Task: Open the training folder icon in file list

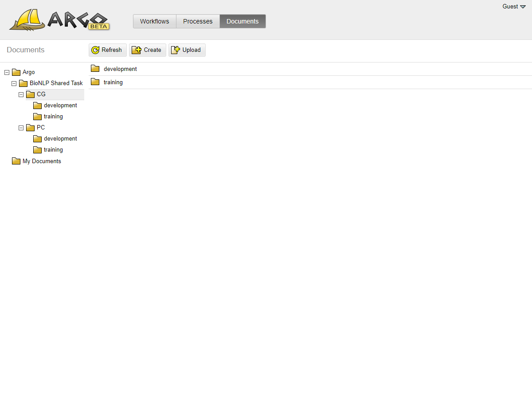Action: pos(95,82)
